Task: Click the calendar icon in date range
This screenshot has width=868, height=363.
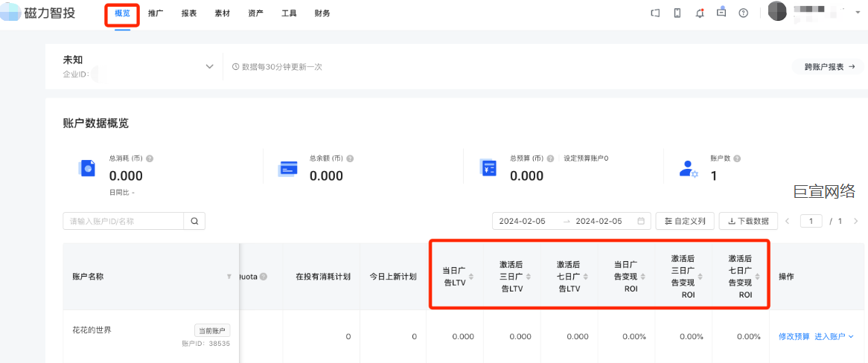Action: click(x=641, y=221)
